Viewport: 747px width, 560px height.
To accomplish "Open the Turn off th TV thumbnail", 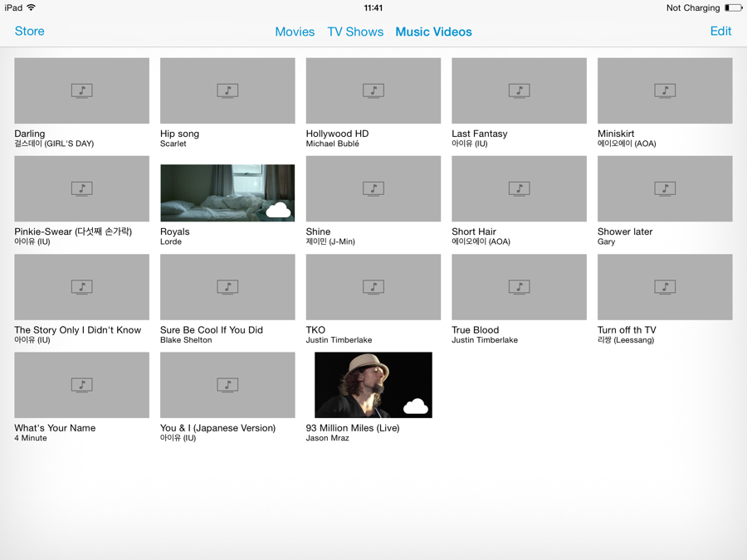I will point(665,287).
